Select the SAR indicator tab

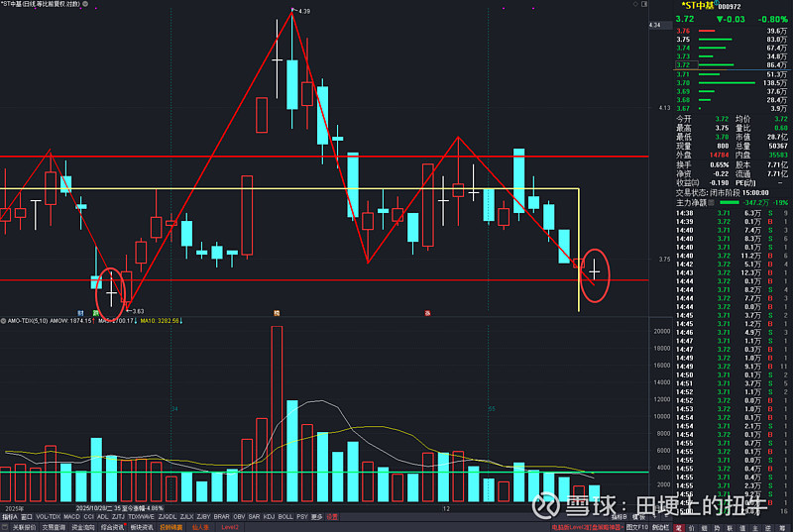pyautogui.click(x=254, y=517)
